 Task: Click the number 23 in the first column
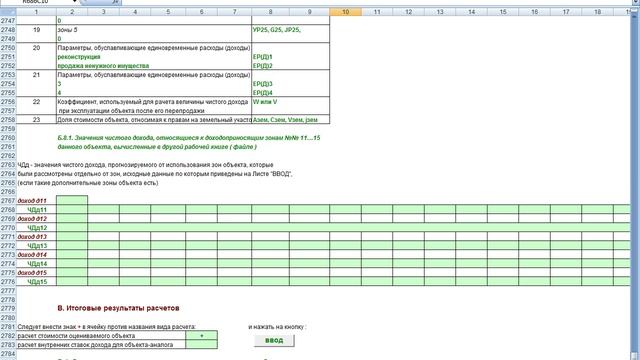[x=36, y=120]
